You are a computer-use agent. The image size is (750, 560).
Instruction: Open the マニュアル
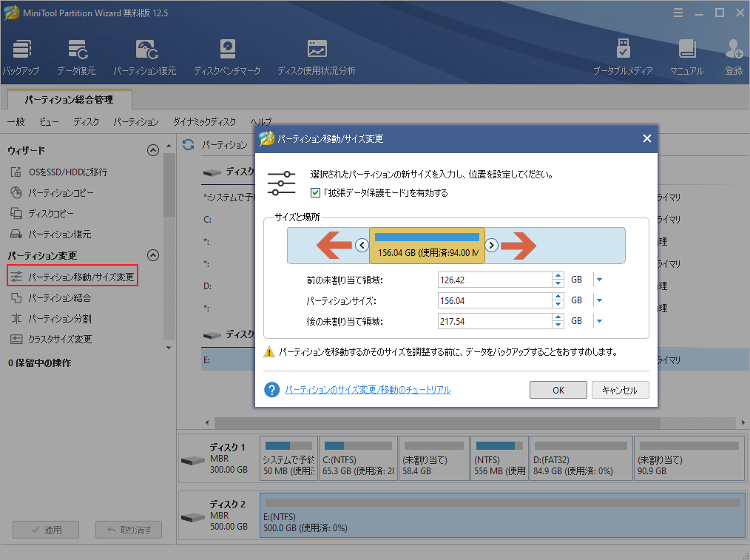687,55
